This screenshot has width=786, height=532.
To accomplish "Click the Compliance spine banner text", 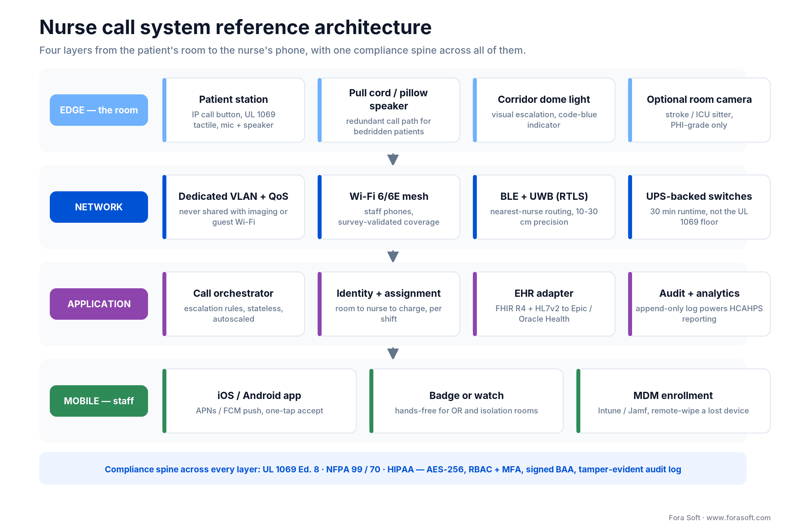I will (x=393, y=469).
